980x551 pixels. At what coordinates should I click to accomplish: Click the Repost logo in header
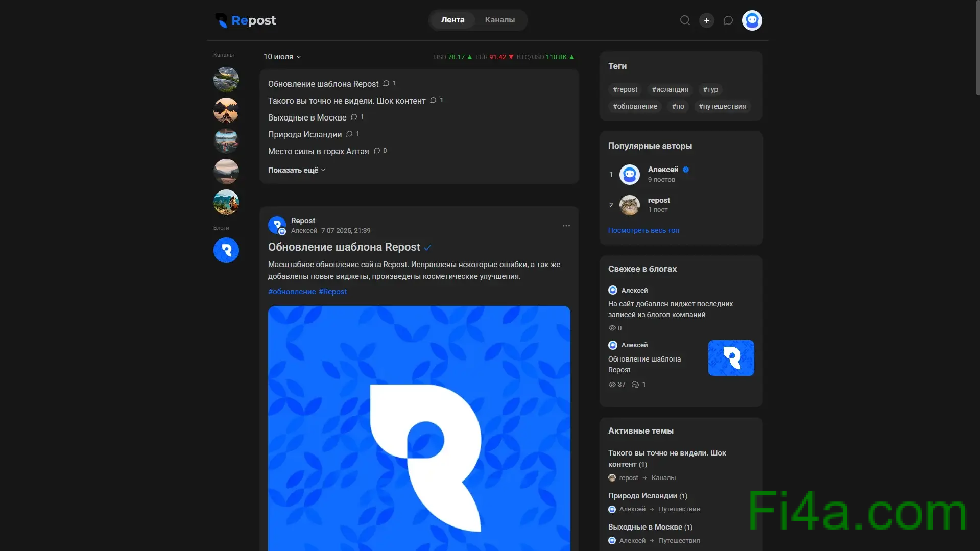246,20
